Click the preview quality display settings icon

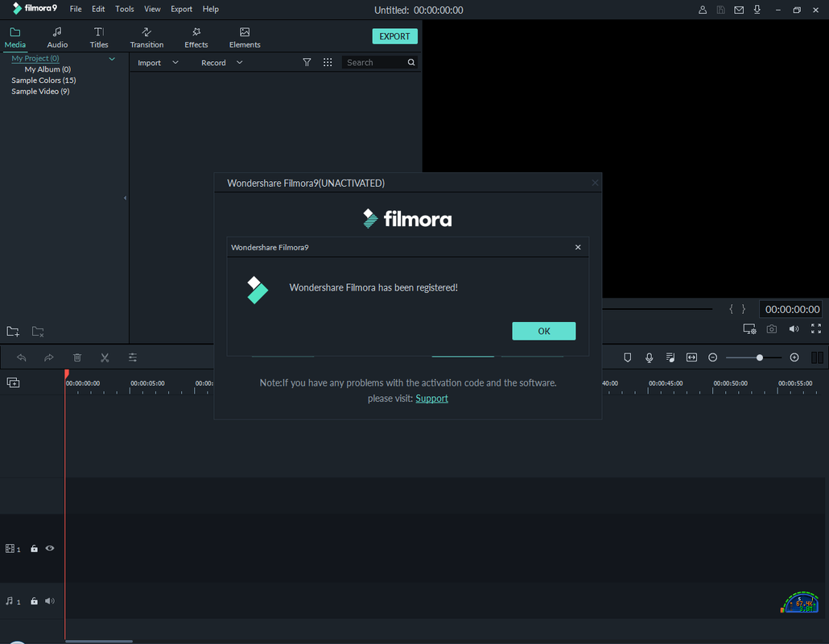[749, 329]
